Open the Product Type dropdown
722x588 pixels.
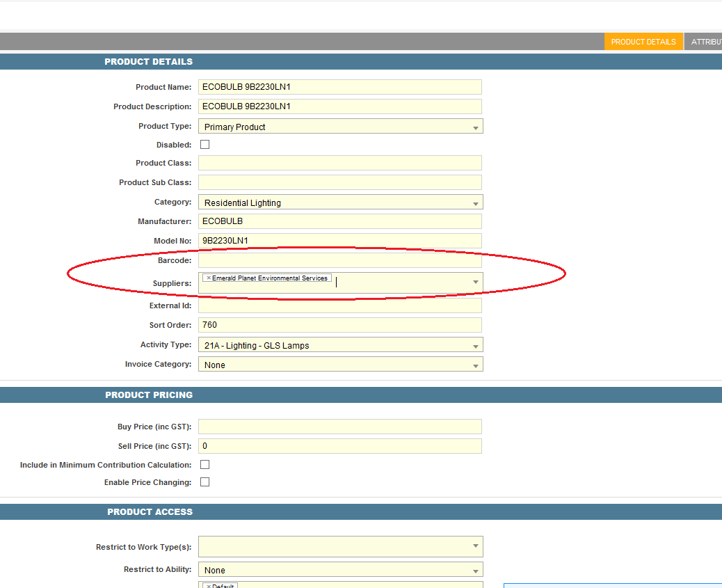pos(476,127)
